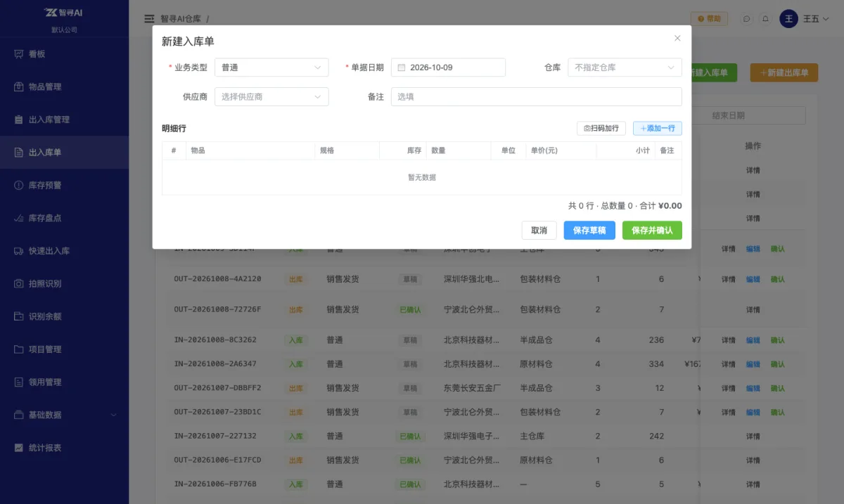Open the notification bell icon
Image resolution: width=844 pixels, height=504 pixels.
tap(765, 19)
